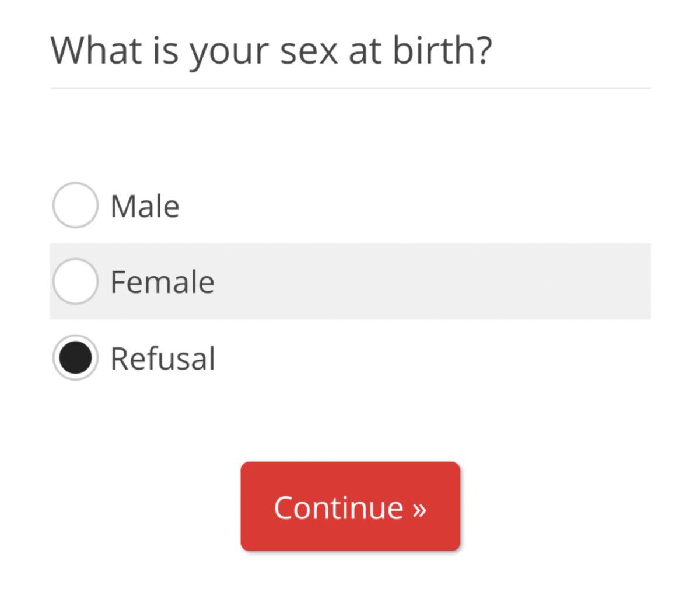This screenshot has width=700, height=592.
Task: Click the double-chevron on the Continue button
Action: 419,508
